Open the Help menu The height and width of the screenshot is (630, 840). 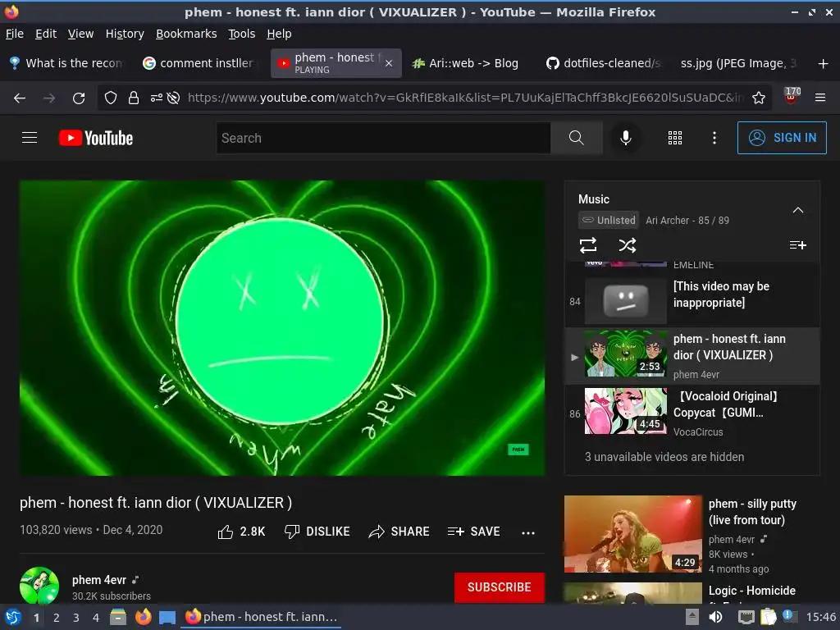point(279,34)
